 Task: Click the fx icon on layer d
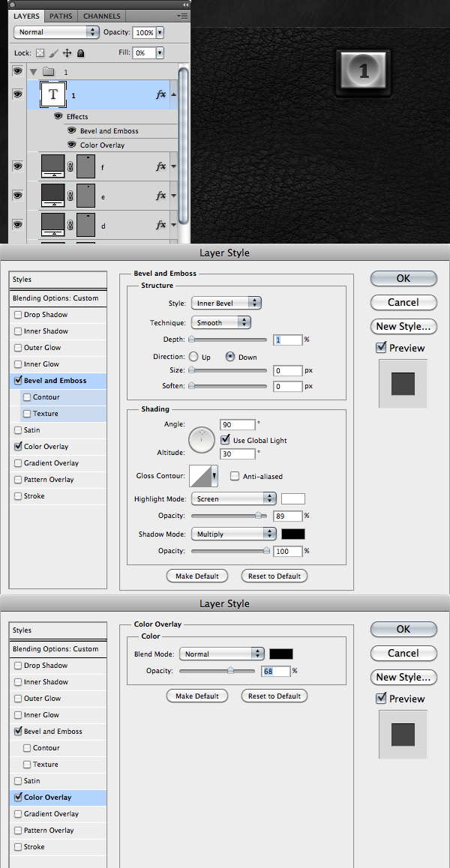click(x=160, y=225)
